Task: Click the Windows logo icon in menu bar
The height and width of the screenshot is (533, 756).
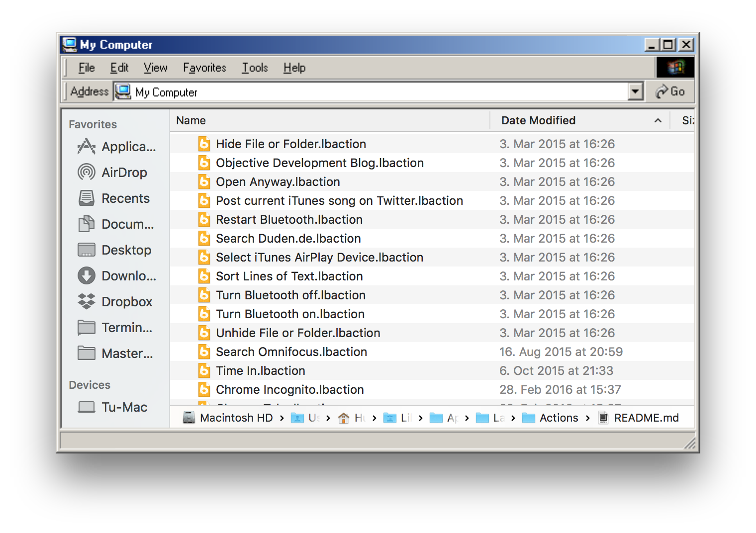Action: 675,67
